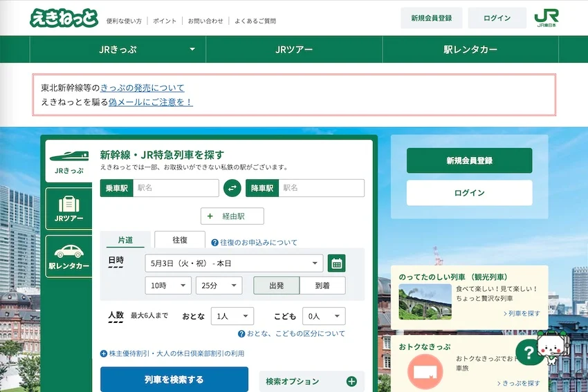588x392 pixels.
Task: Click 列車を探す link in sightseeing card
Action: [x=522, y=313]
